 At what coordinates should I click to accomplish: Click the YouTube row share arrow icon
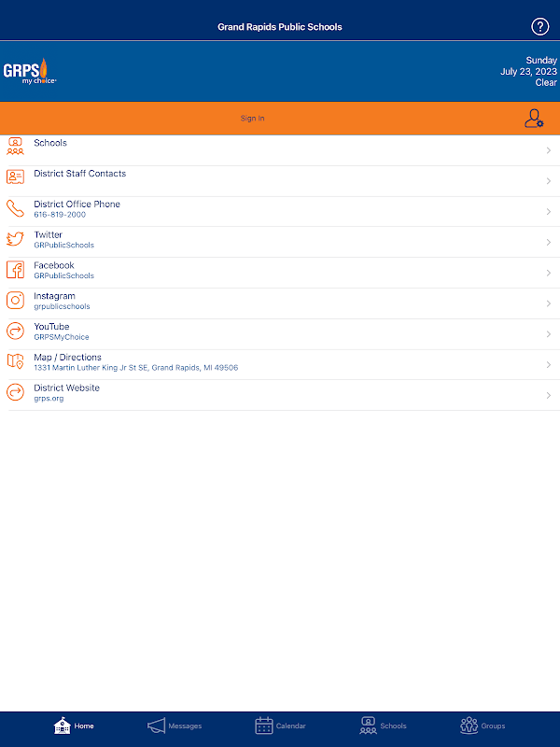[x=15, y=331]
